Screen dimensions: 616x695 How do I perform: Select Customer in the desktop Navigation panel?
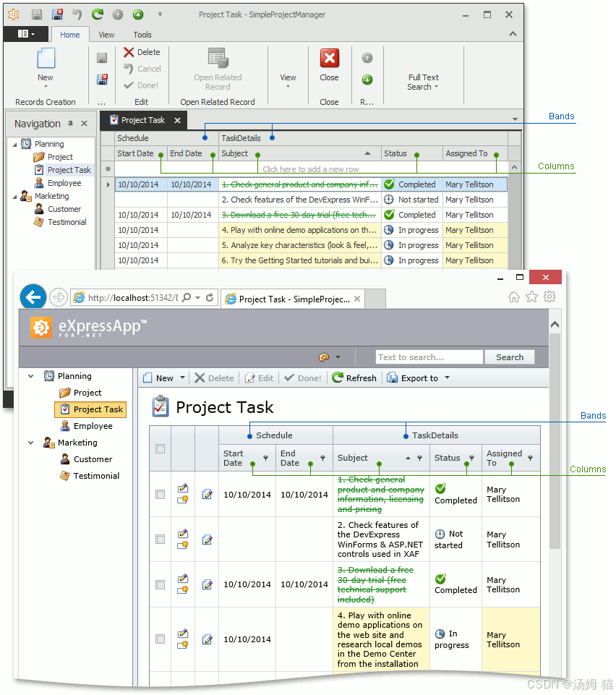point(64,209)
